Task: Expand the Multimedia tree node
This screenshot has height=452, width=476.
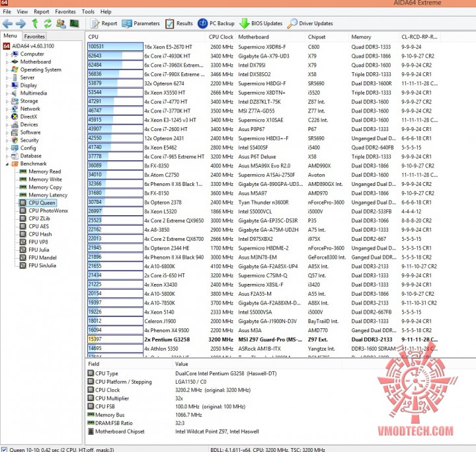Action: coord(7,93)
